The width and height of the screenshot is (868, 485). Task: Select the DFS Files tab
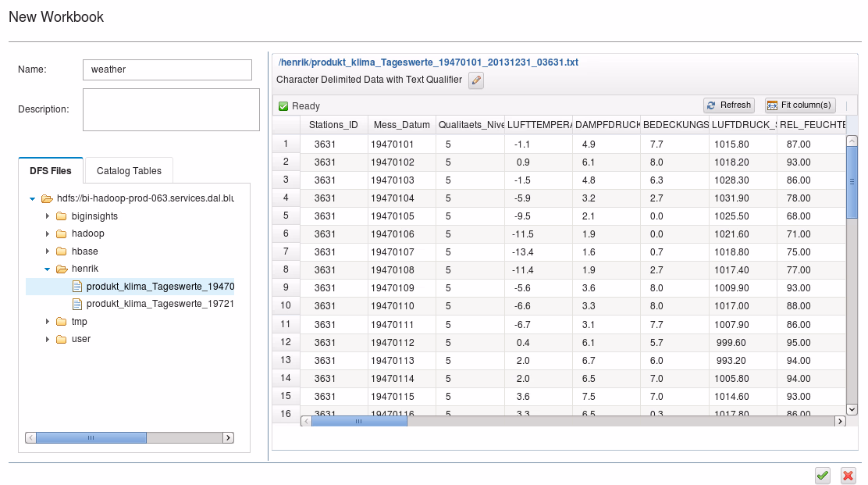51,171
